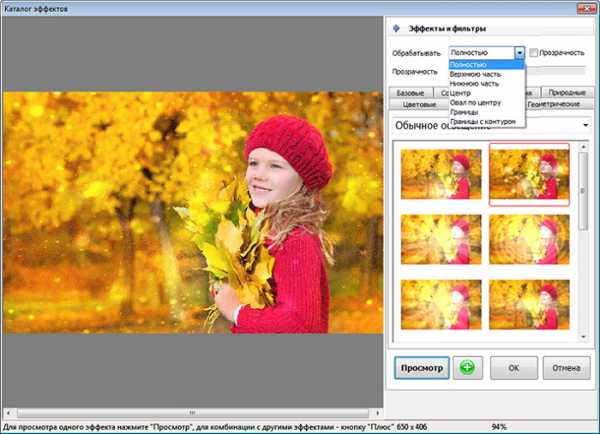Click the green plus add-effect button
Viewport: 600px width, 434px height.
point(467,368)
